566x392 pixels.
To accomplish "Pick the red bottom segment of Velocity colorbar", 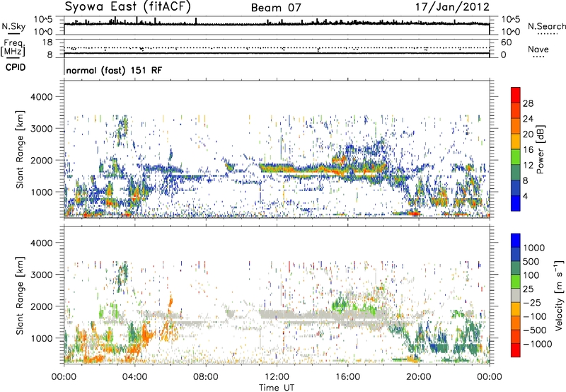I will pyautogui.click(x=516, y=350).
